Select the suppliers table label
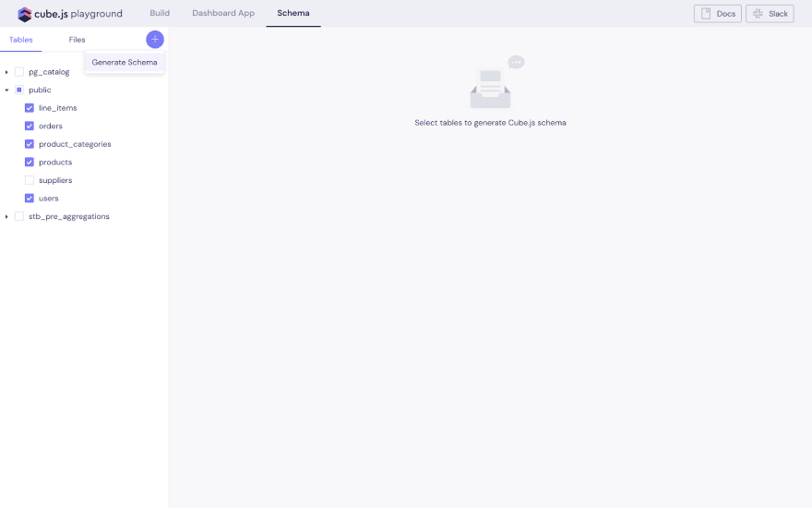812x508 pixels. coord(55,180)
